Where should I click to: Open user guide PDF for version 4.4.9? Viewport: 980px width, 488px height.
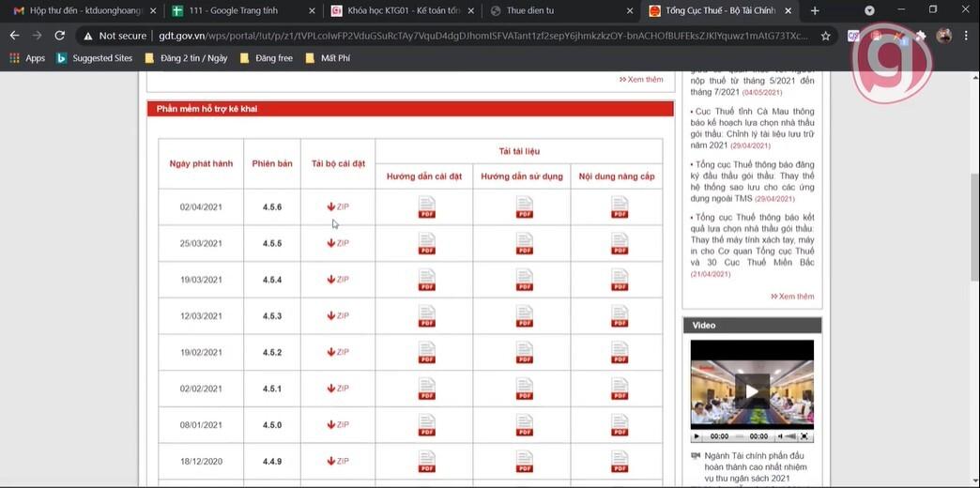525,461
